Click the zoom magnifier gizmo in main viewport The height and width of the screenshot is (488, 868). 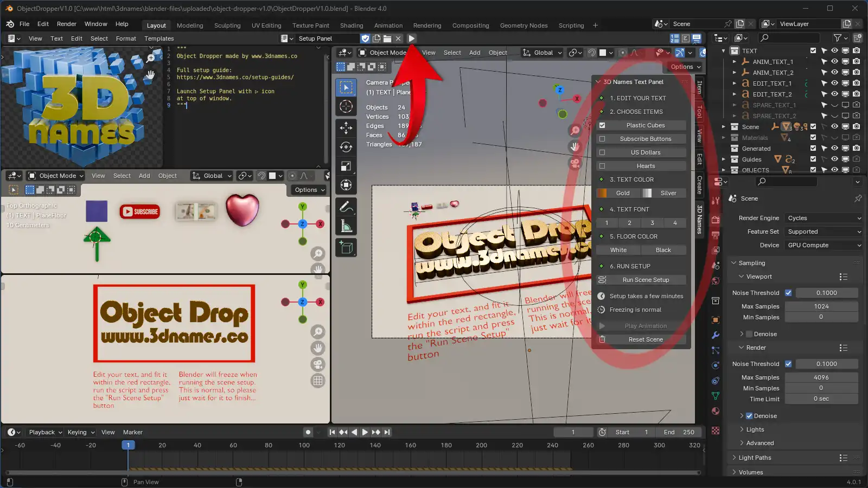[x=575, y=131]
